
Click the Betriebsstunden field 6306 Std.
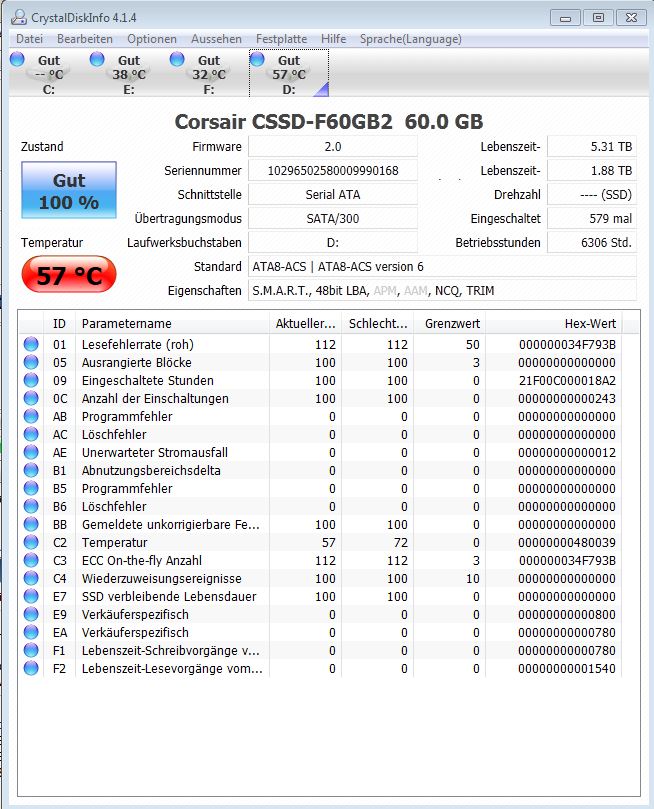click(x=592, y=242)
